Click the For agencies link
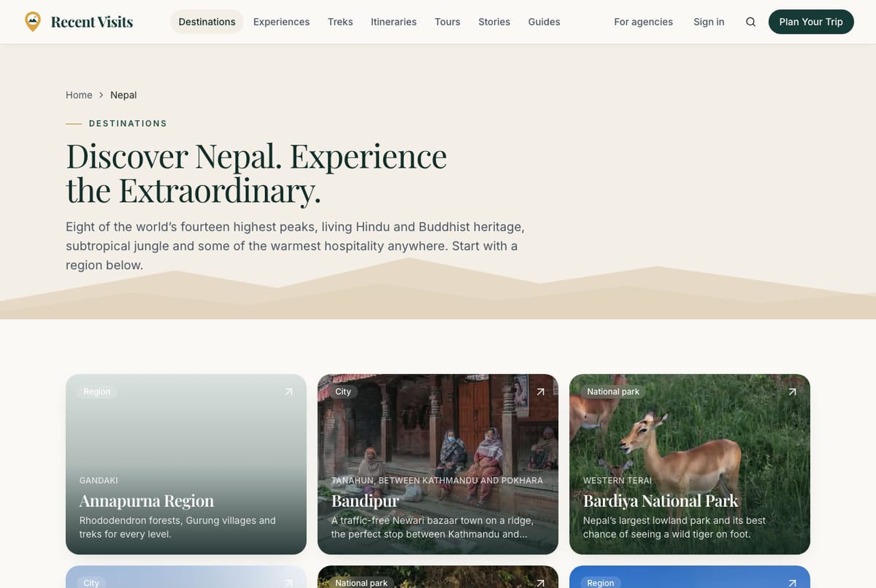Viewport: 876px width, 588px height. (643, 22)
